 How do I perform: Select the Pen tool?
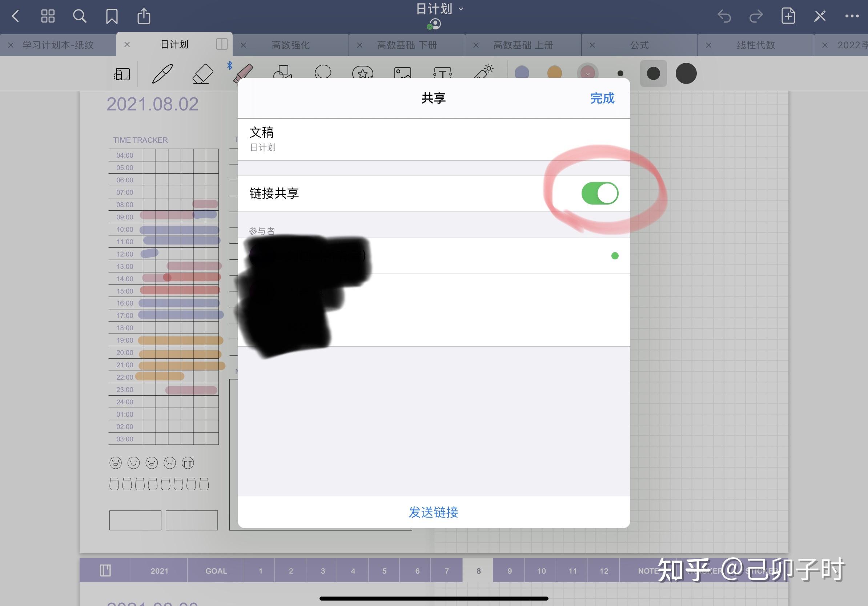click(162, 73)
